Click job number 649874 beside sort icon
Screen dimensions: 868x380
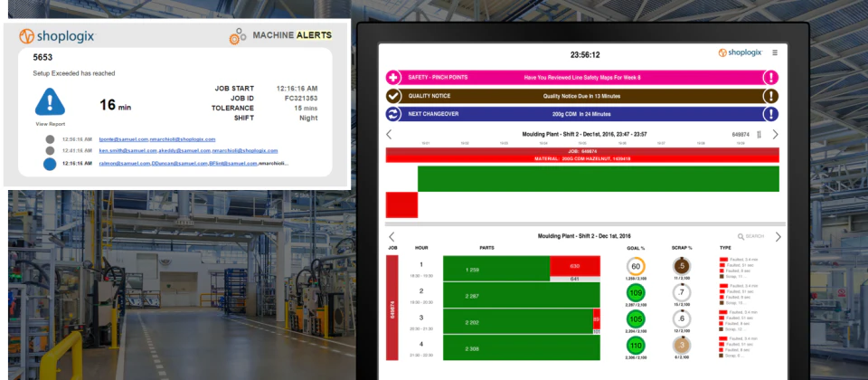pos(741,135)
